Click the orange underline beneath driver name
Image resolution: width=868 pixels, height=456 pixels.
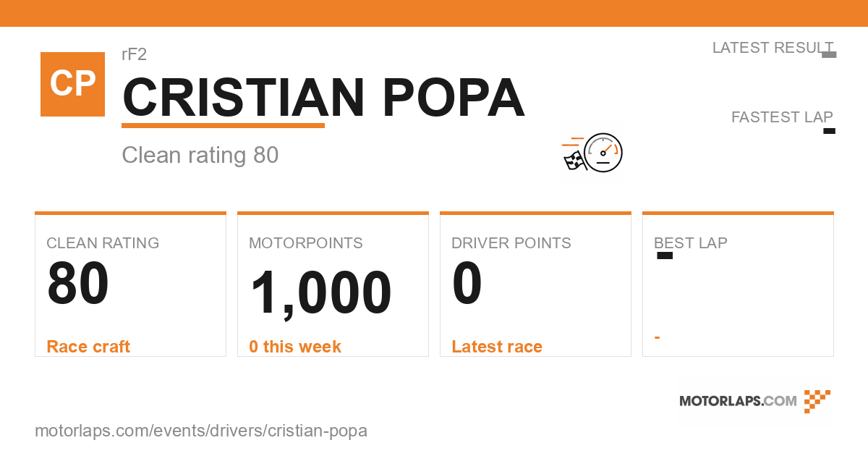coord(223,126)
